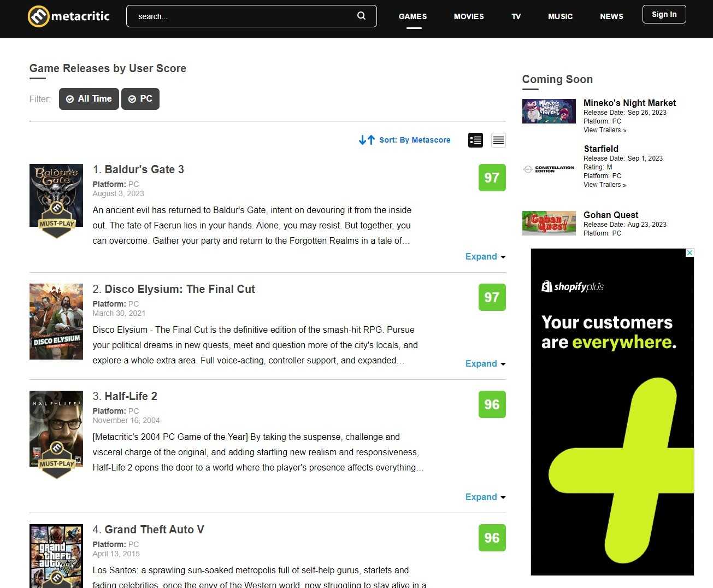The image size is (713, 588).
Task: Switch to detailed list view icon
Action: tap(475, 140)
